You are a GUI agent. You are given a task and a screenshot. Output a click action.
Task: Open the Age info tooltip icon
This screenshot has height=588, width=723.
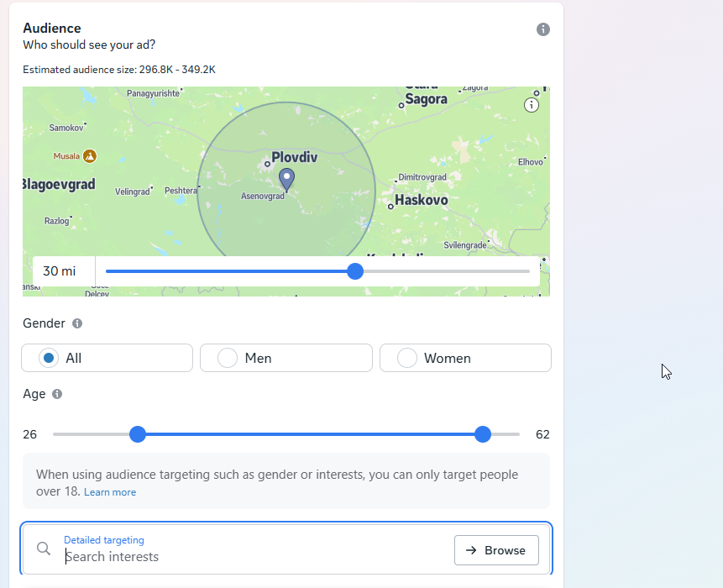57,394
